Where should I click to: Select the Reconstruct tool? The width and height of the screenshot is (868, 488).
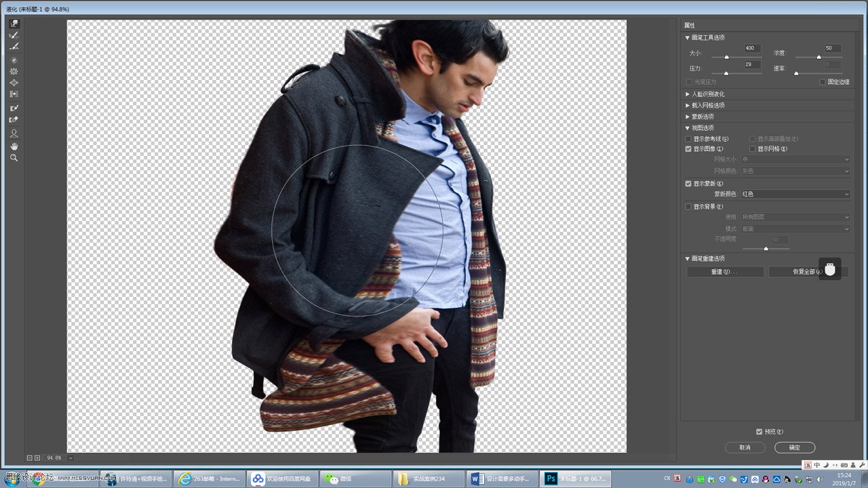[14, 35]
